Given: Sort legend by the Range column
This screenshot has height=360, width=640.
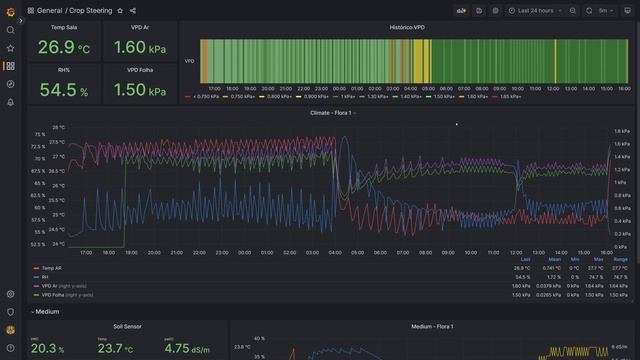Looking at the screenshot, I should (x=620, y=260).
